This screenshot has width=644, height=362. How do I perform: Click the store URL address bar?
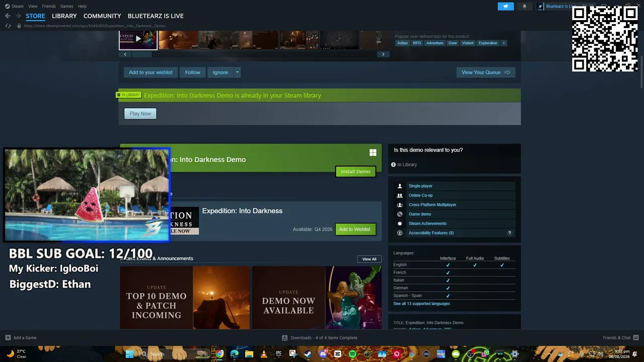coord(95,26)
